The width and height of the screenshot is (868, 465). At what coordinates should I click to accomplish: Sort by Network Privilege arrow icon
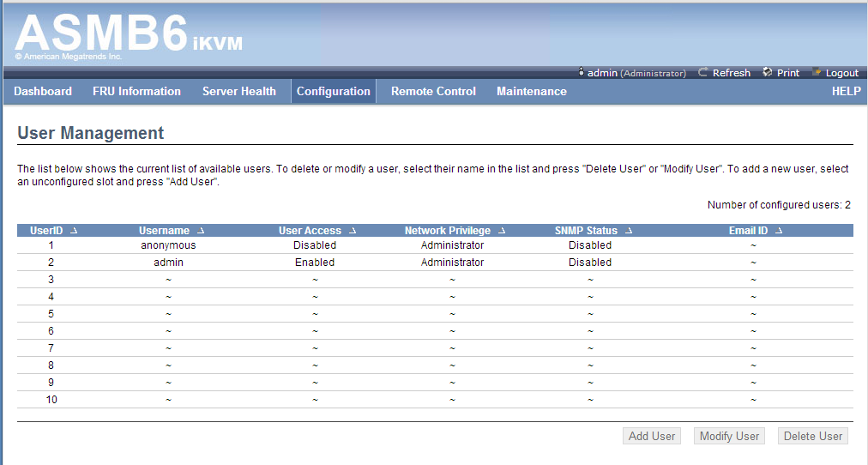pyautogui.click(x=502, y=231)
